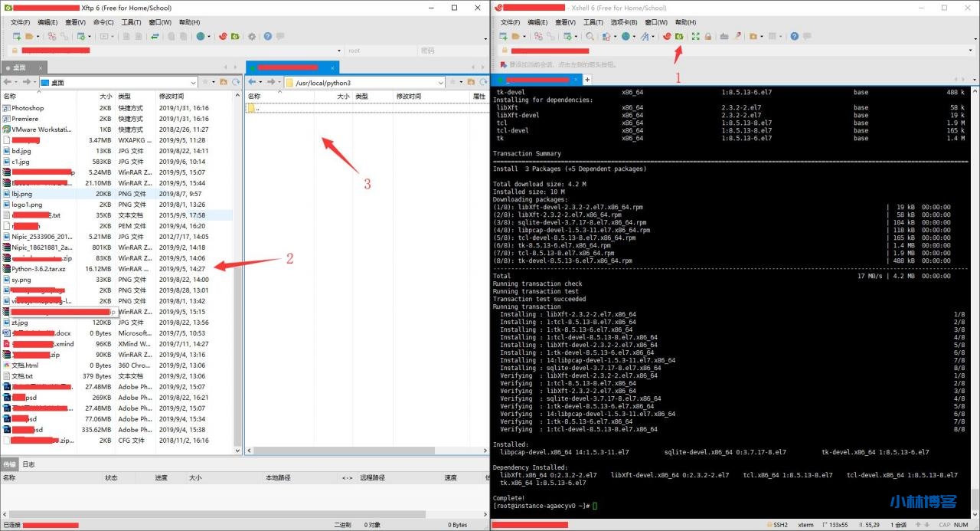Click the Xshell launch icon in Xftp toolbar
Image resolution: width=980 pixels, height=531 pixels.
point(223,36)
